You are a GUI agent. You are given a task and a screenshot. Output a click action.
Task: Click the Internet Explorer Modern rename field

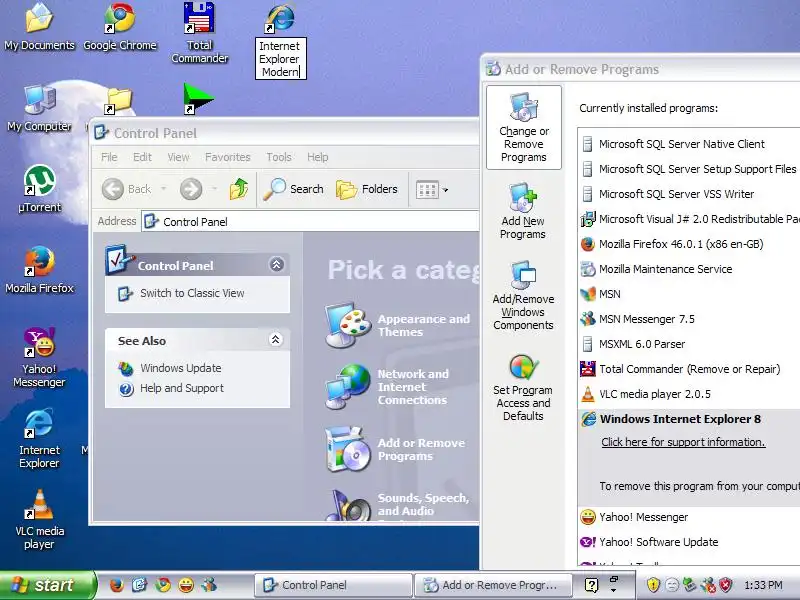pyautogui.click(x=281, y=59)
